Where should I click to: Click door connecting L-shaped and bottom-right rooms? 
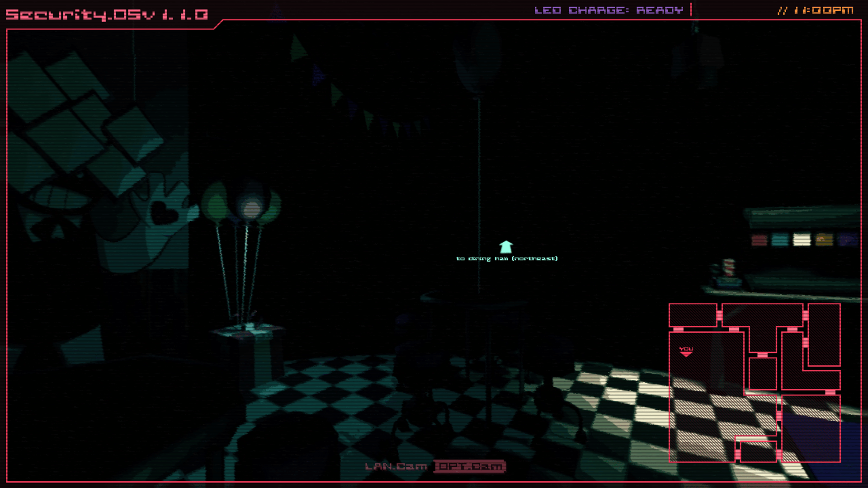(830, 392)
